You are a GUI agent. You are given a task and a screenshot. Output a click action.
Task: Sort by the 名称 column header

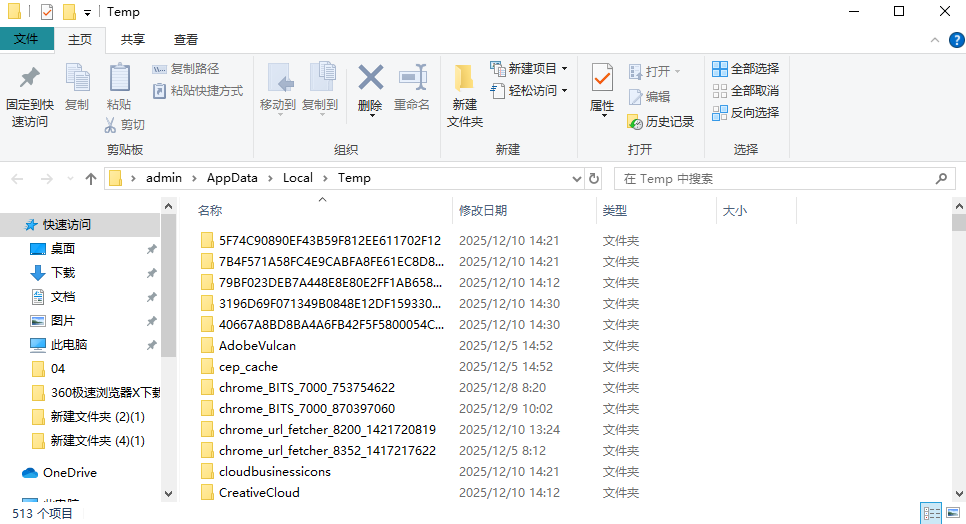pyautogui.click(x=209, y=211)
